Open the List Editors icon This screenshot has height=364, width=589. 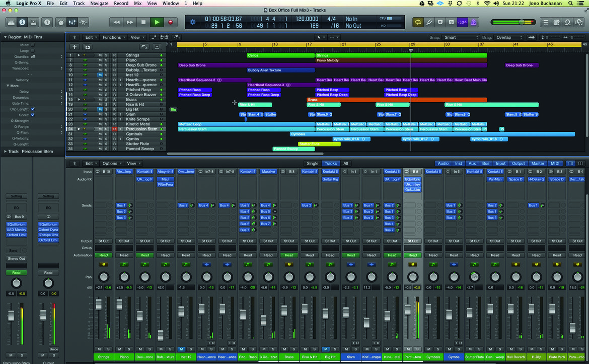(x=545, y=22)
